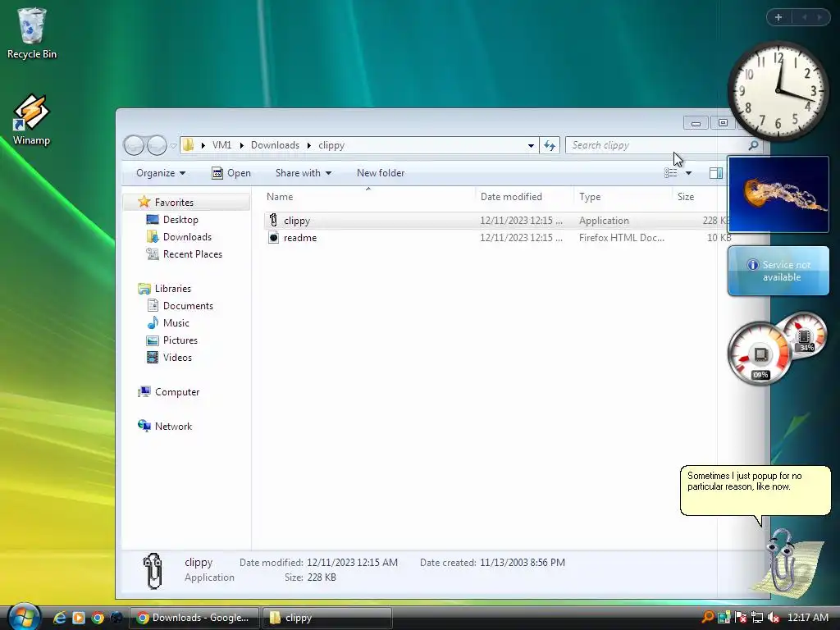The image size is (840, 630).
Task: Launch Internet Explorer from quick launch
Action: [x=59, y=618]
